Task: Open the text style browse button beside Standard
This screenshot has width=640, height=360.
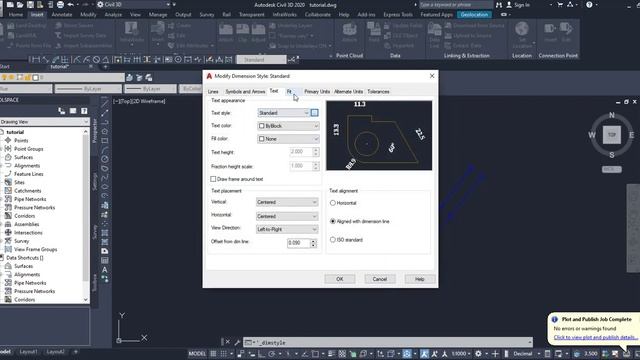Action: [x=314, y=113]
